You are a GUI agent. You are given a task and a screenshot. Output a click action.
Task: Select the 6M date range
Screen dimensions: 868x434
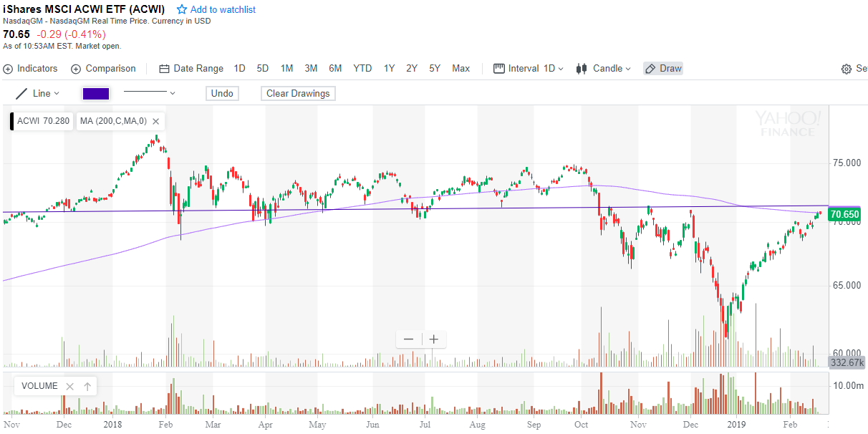click(335, 69)
